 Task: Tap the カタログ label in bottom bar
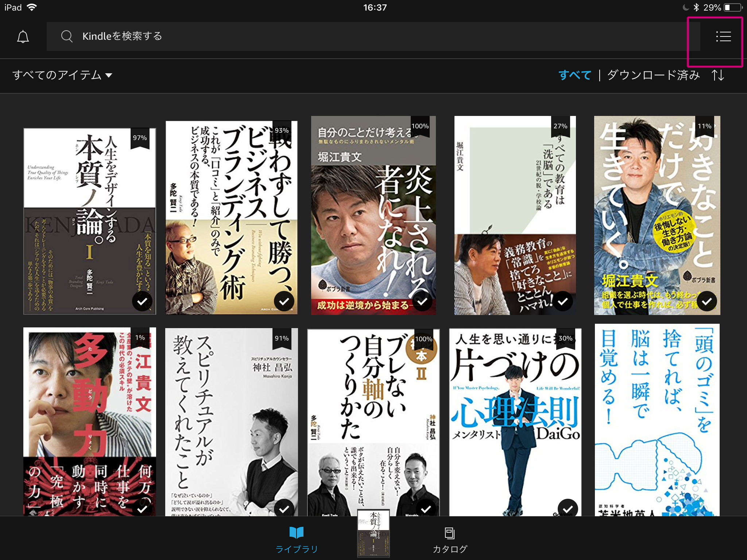(450, 549)
